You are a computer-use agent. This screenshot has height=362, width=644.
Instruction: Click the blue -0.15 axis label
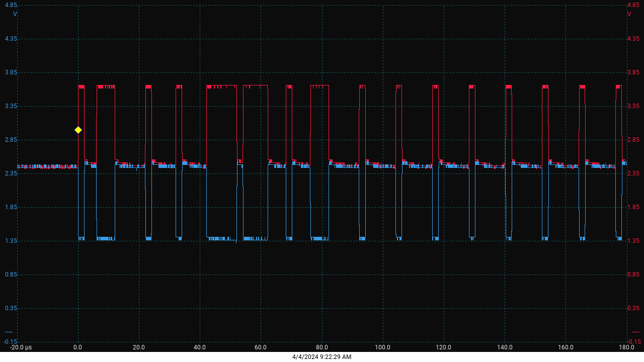[x=10, y=342]
